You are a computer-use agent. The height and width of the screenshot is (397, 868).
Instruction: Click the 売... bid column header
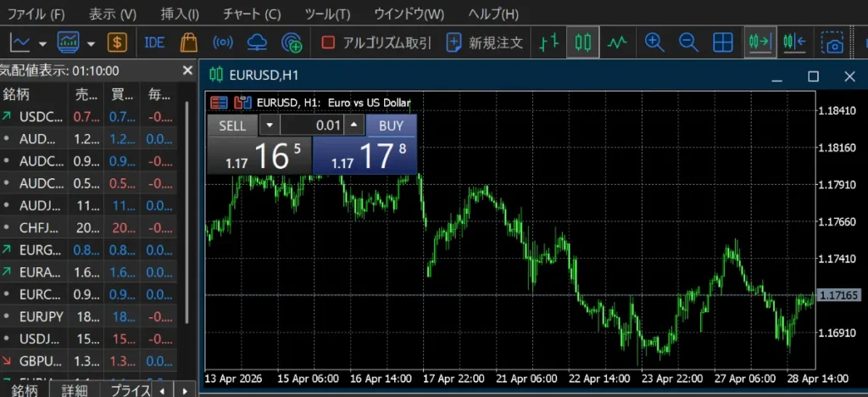tap(87, 94)
